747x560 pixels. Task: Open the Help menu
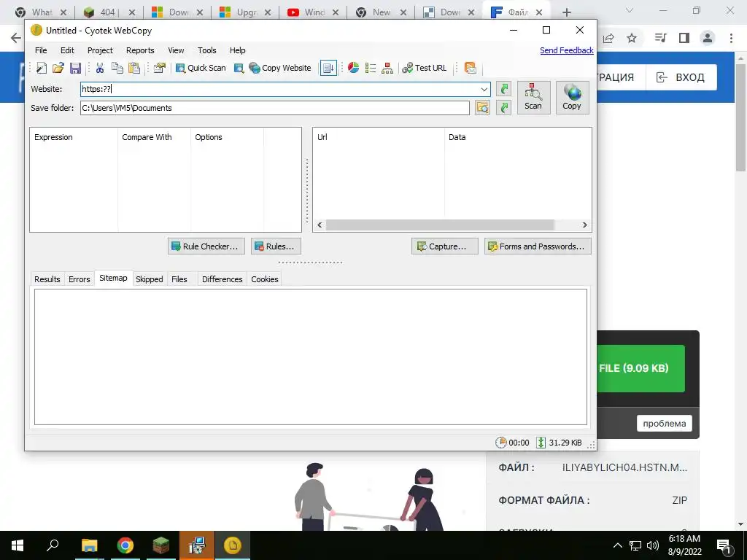(237, 50)
